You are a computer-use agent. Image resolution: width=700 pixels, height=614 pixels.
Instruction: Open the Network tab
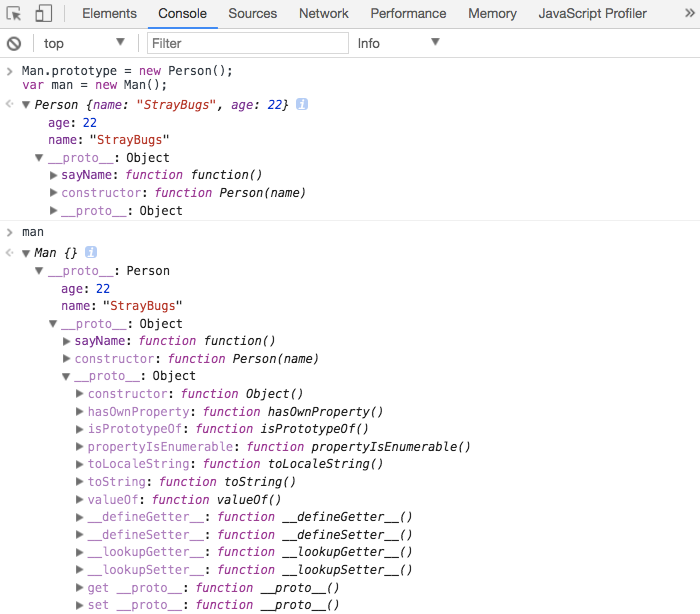coord(324,13)
